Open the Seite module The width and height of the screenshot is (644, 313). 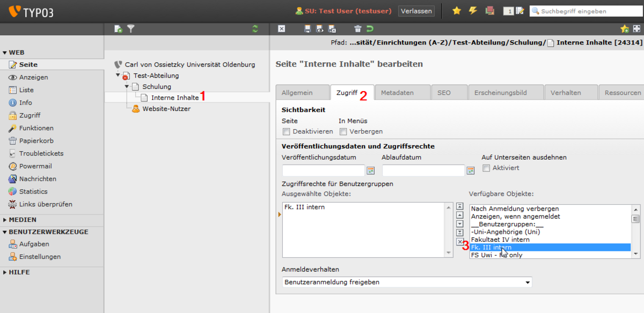coord(28,64)
